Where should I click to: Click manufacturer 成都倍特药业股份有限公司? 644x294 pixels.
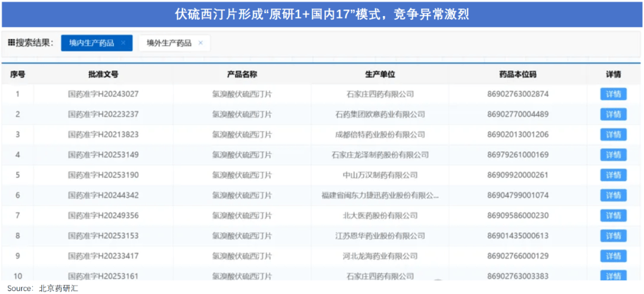pos(380,134)
